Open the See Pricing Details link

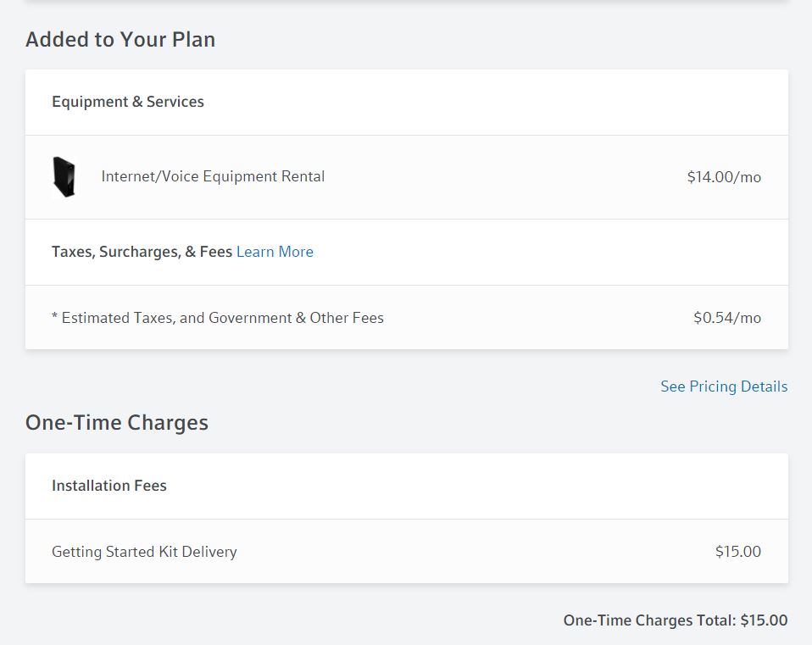point(723,386)
